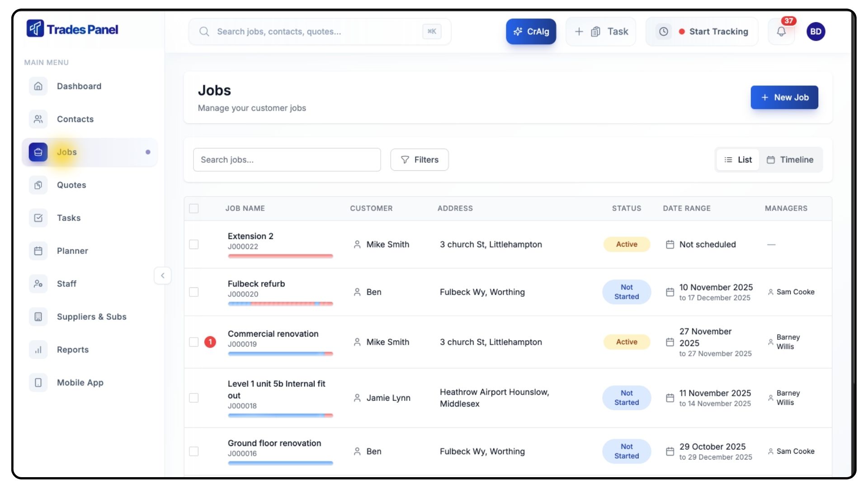Open the Planner calendar icon
The height and width of the screenshot is (488, 868).
(38, 251)
